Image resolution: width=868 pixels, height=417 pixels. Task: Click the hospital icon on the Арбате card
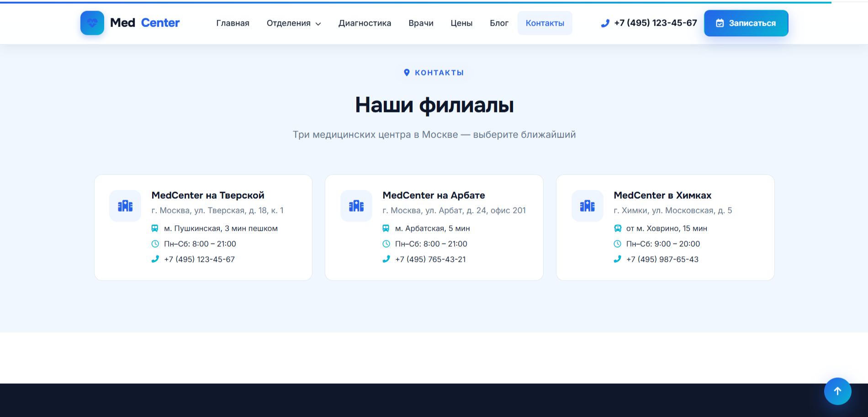click(356, 206)
